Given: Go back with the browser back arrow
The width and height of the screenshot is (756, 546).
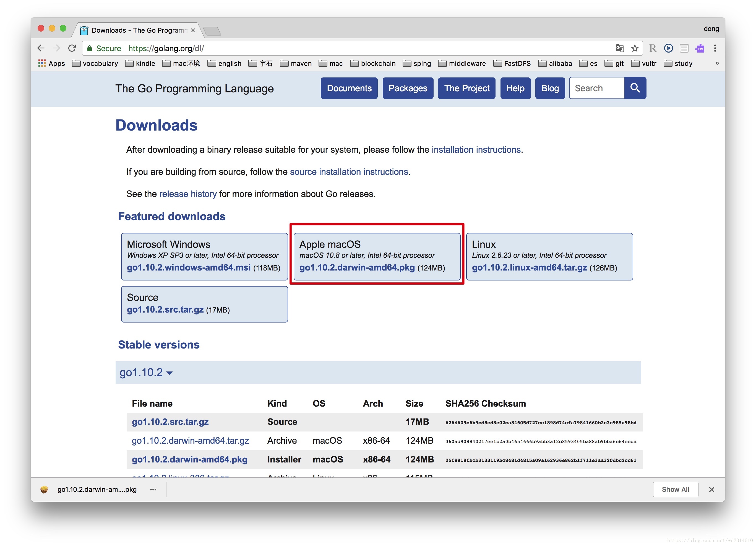Looking at the screenshot, I should (x=41, y=48).
